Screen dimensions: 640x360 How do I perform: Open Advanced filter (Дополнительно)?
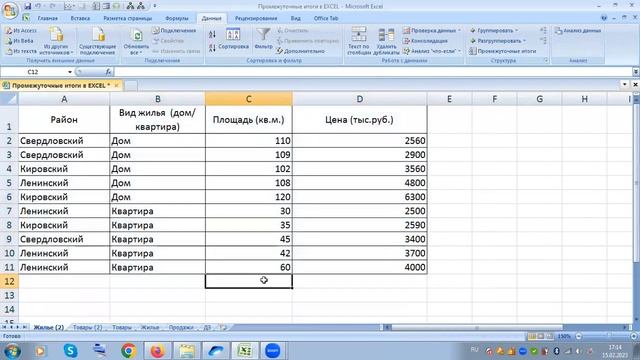coord(301,51)
